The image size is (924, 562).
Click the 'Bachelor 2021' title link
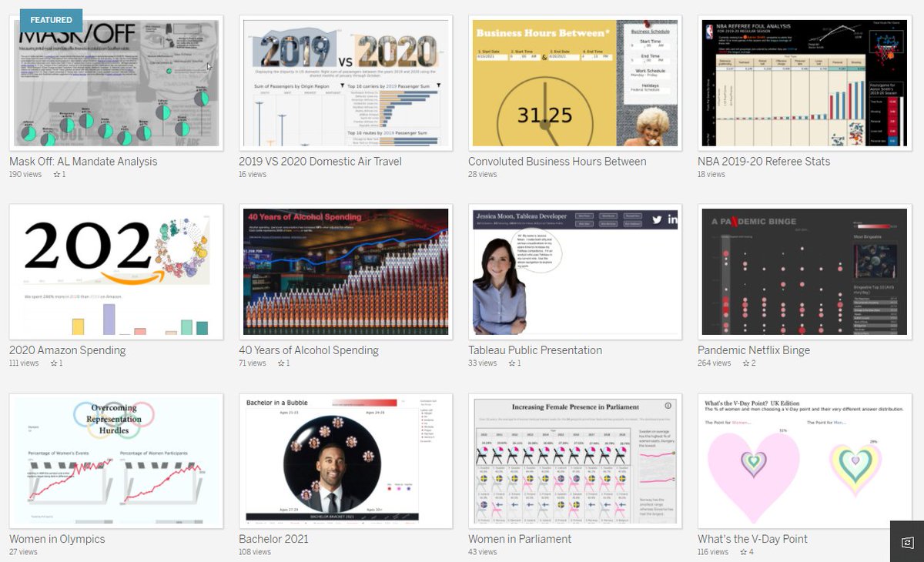275,539
